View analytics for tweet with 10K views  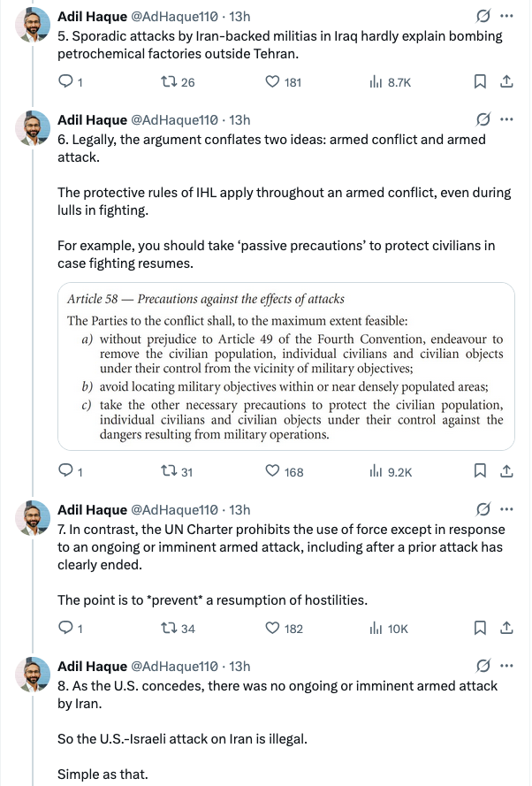pos(389,629)
